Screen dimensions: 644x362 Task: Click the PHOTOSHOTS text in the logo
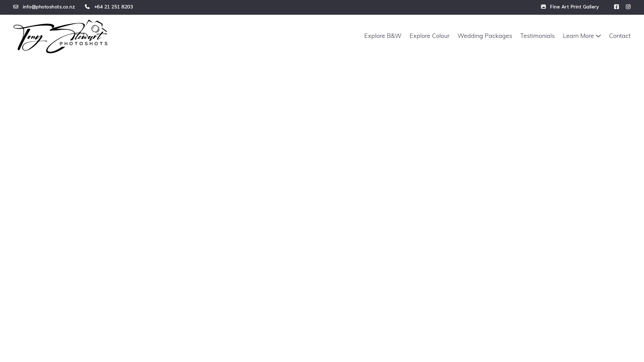(84, 44)
